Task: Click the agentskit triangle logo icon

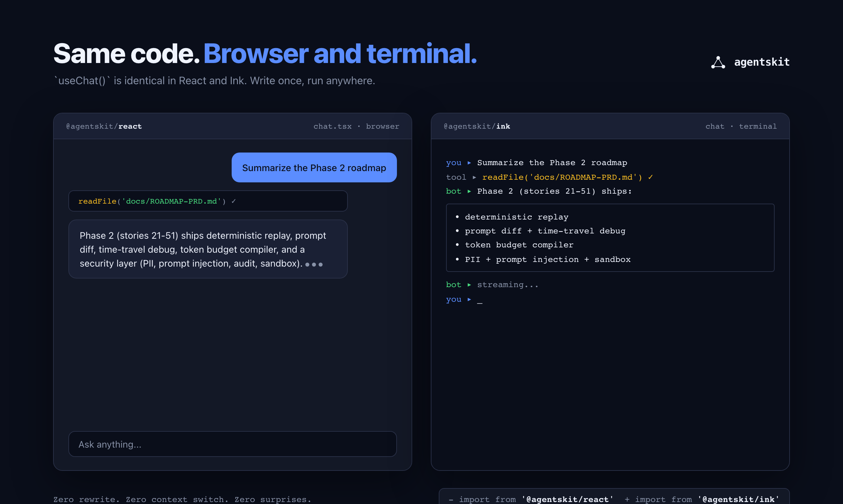Action: click(x=718, y=62)
